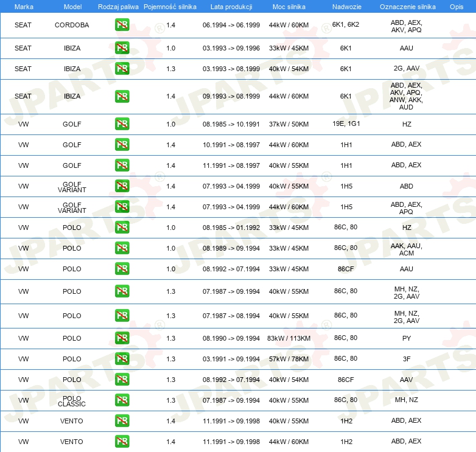
Task: Click the fuel icon in the VENTO 44kW / 60KM row
Action: tap(122, 442)
